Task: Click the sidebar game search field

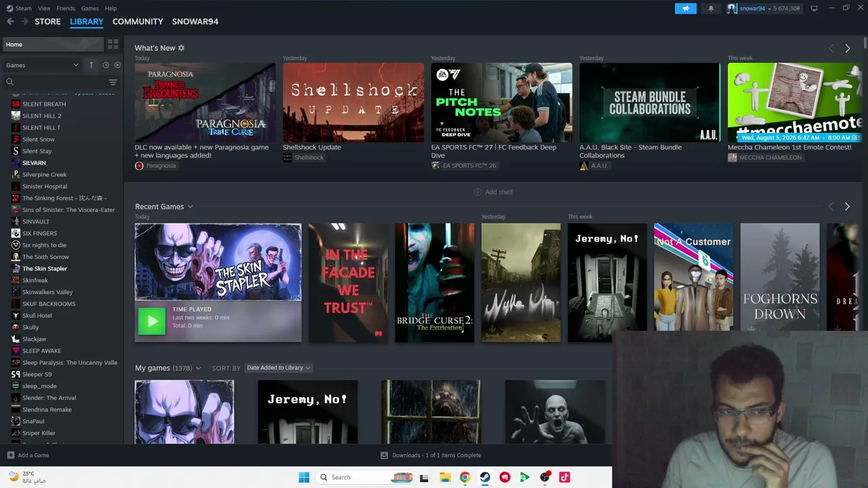Action: tap(56, 82)
